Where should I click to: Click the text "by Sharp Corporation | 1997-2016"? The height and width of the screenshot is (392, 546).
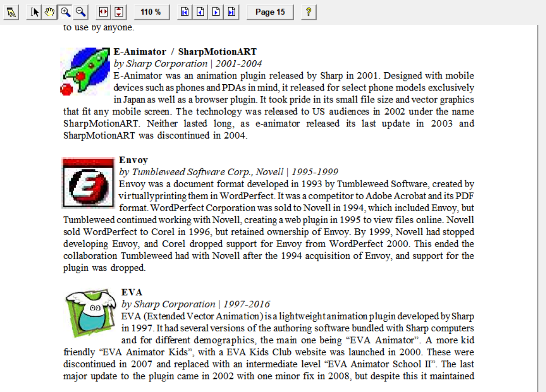pyautogui.click(x=195, y=304)
